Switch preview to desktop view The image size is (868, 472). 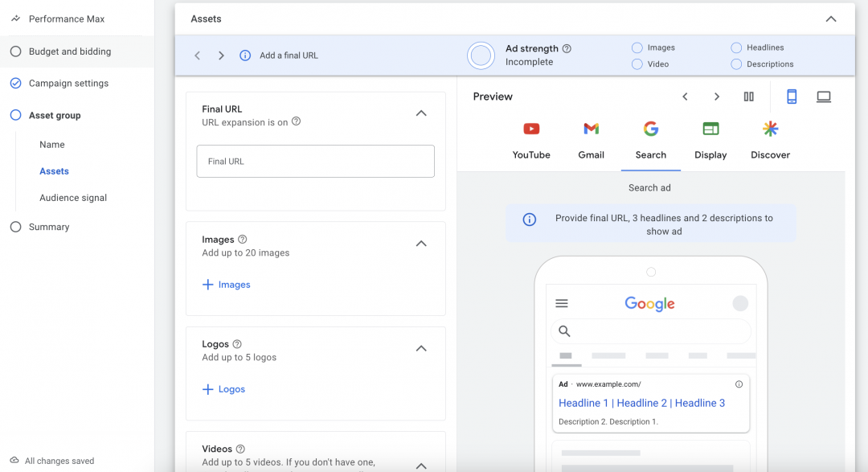(824, 96)
